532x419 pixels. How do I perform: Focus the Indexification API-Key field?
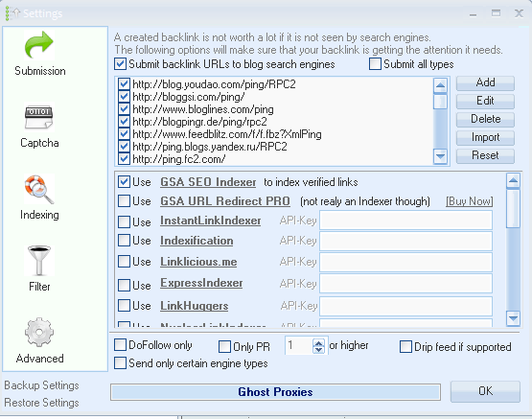(405, 241)
